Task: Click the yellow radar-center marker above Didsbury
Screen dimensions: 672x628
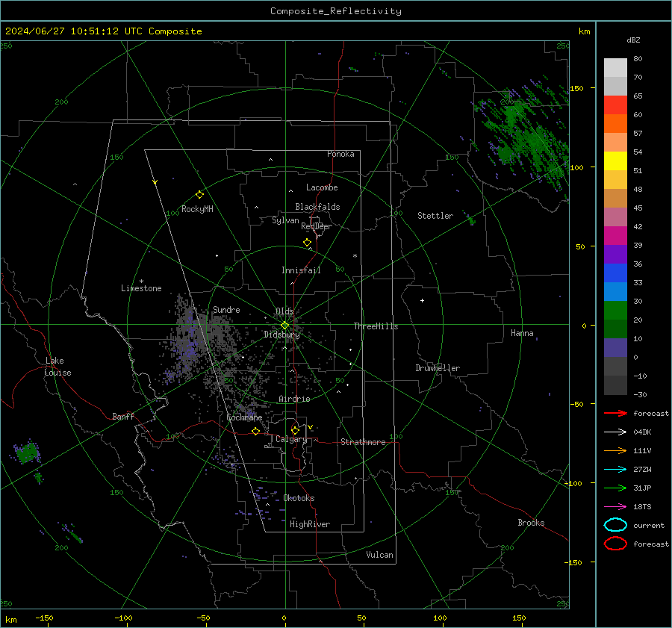Action: [284, 326]
